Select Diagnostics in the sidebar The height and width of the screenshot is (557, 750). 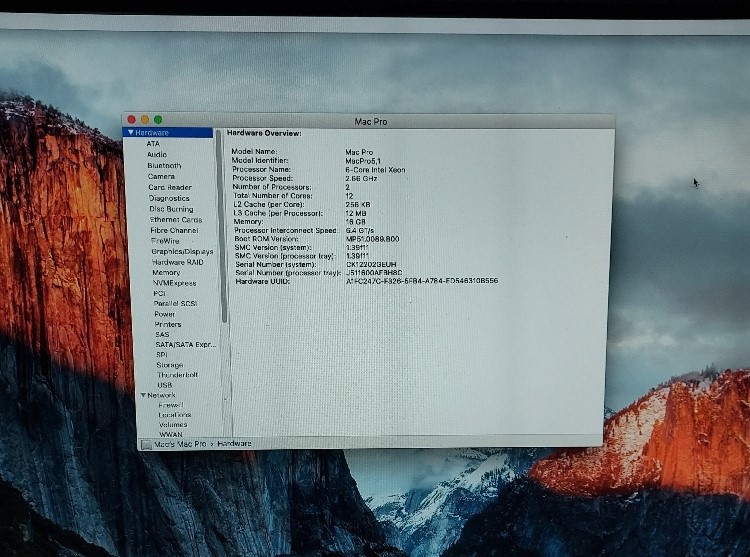(x=169, y=198)
